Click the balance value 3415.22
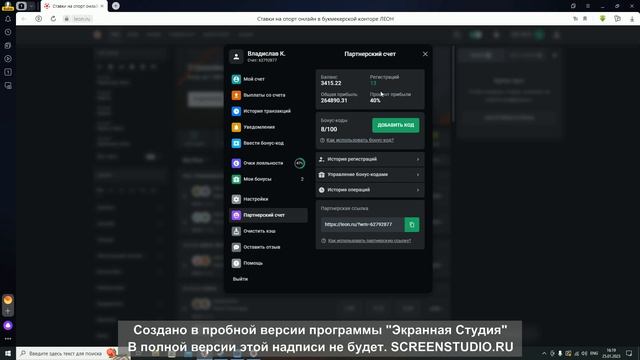Viewport: 640px width, 360px height. pos(331,83)
